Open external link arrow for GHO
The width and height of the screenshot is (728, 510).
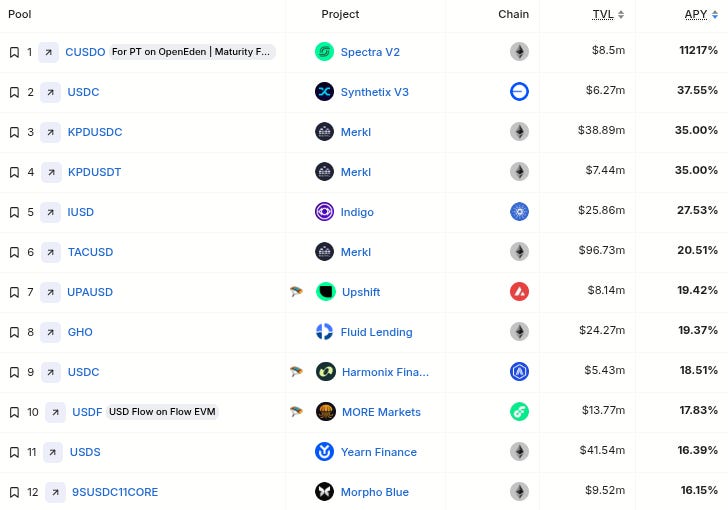point(51,332)
